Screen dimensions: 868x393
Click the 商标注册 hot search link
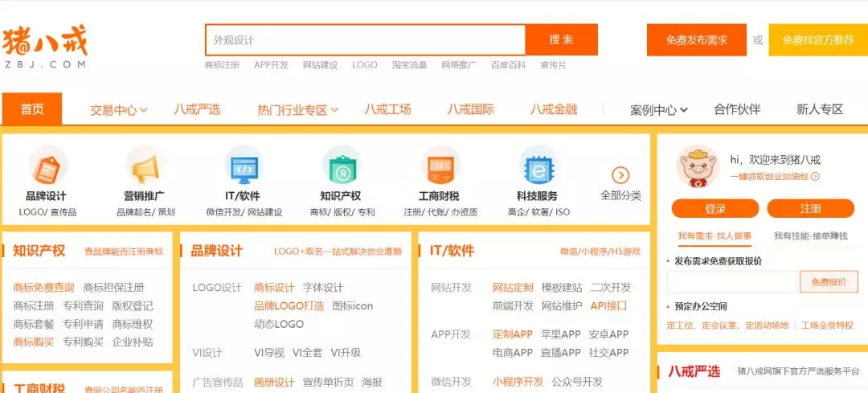click(x=222, y=65)
